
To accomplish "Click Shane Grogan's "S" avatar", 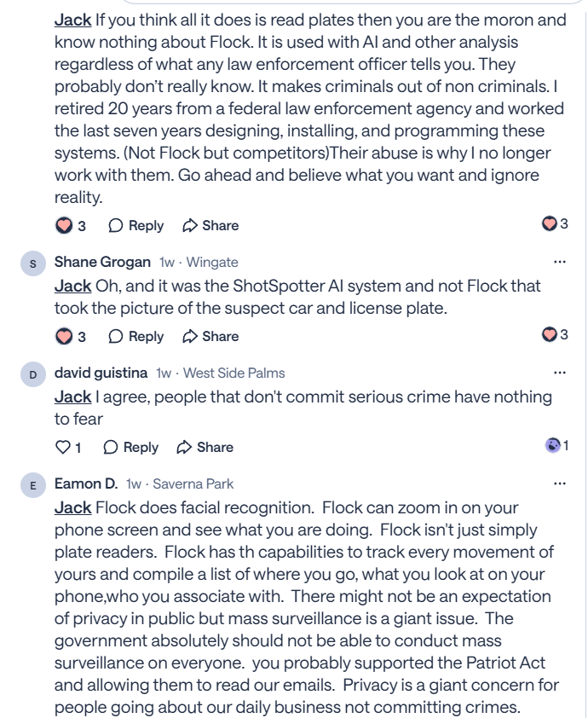I will (x=32, y=263).
